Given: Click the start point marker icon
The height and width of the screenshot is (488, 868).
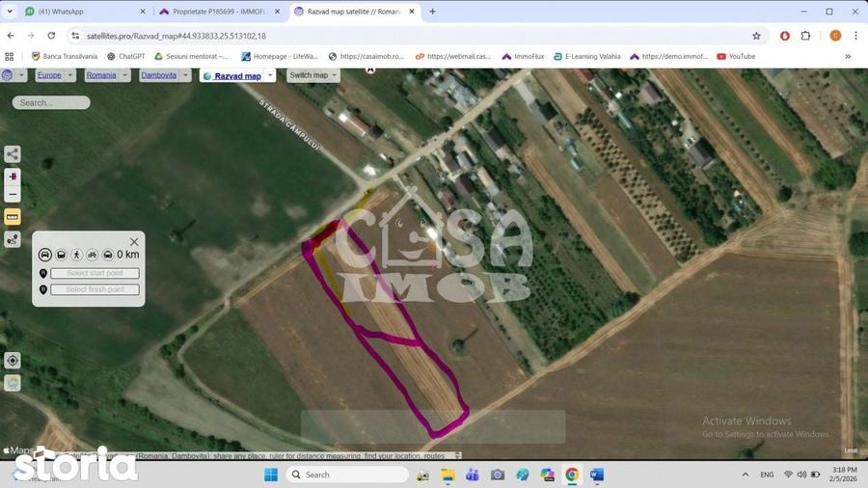Looking at the screenshot, I should pos(43,273).
